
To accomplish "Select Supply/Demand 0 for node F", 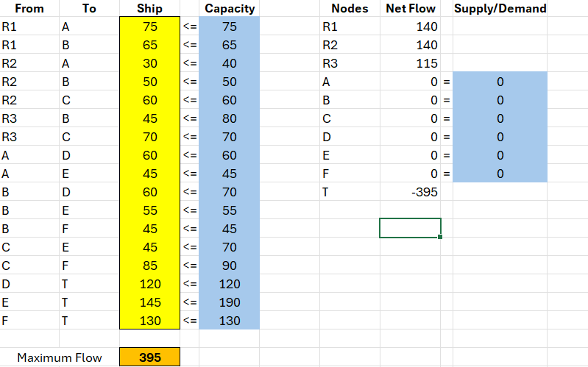I will pyautogui.click(x=500, y=174).
